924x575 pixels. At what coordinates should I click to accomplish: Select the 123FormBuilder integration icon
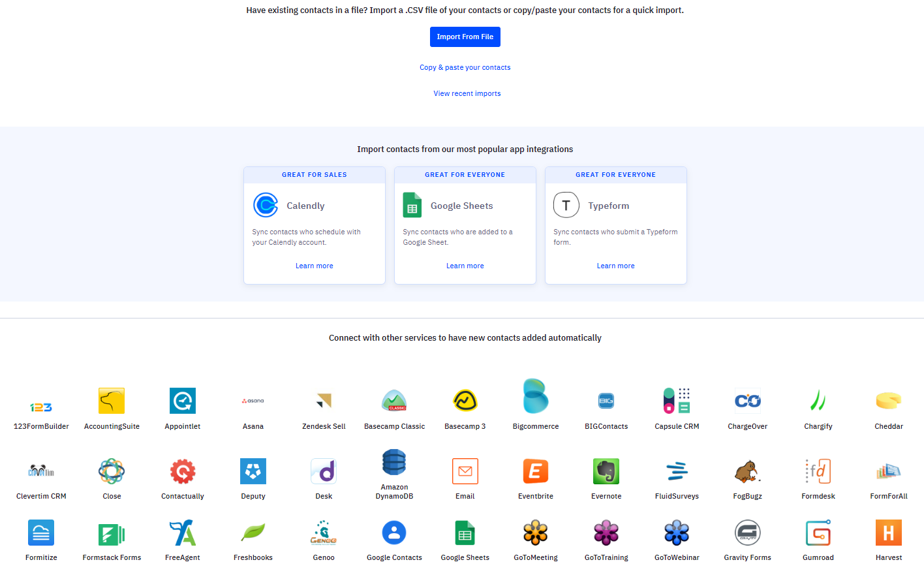[41, 407]
